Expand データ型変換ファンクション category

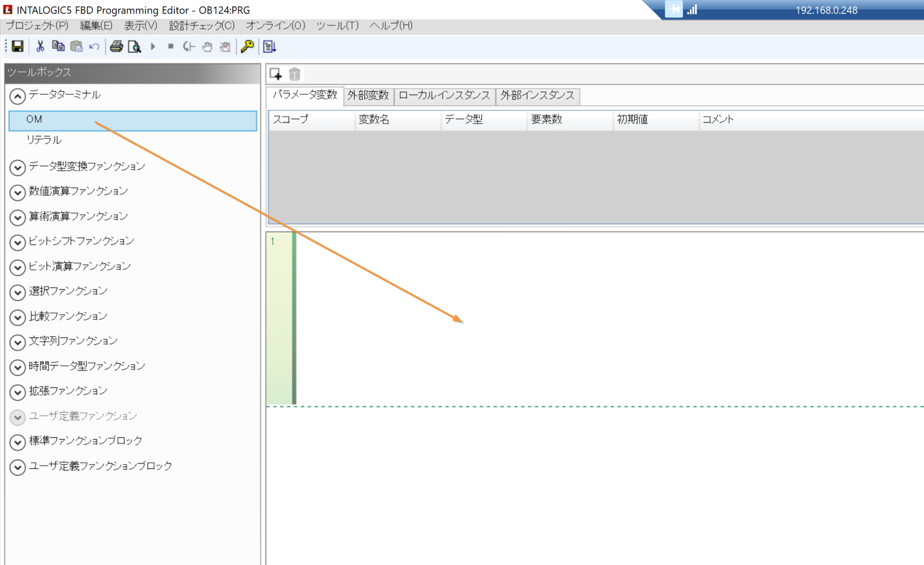(17, 167)
